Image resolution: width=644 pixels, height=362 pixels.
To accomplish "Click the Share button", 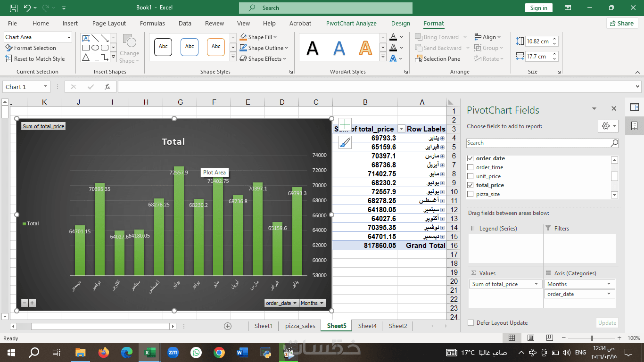I will 622,23.
